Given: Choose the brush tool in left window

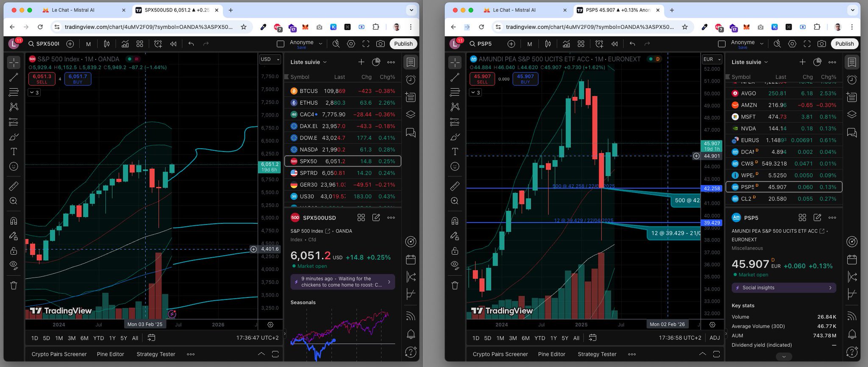Looking at the screenshot, I should (14, 137).
